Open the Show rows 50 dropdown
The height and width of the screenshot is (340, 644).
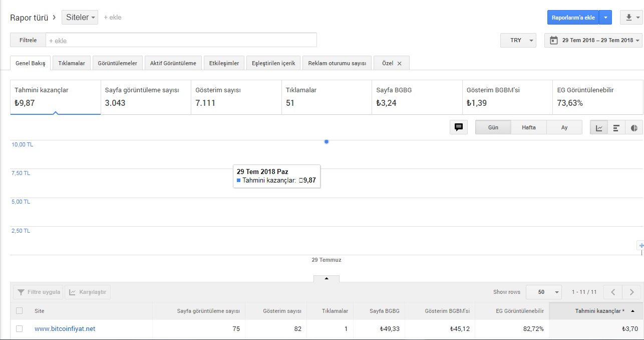[544, 292]
